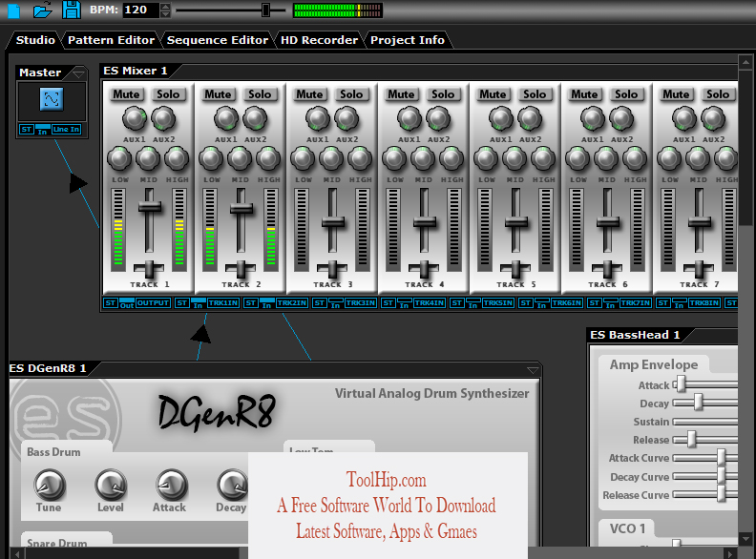
Task: Click the master volume slider in toolbar
Action: tap(265, 10)
